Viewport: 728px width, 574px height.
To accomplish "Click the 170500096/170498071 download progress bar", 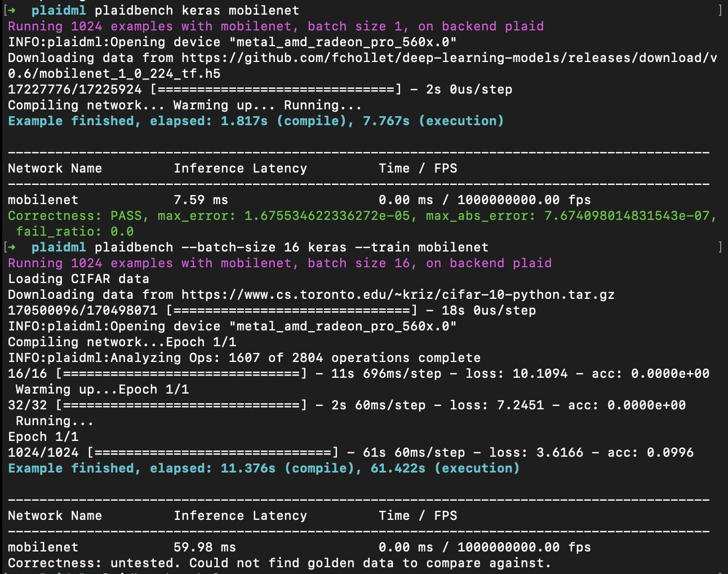I will click(x=292, y=310).
